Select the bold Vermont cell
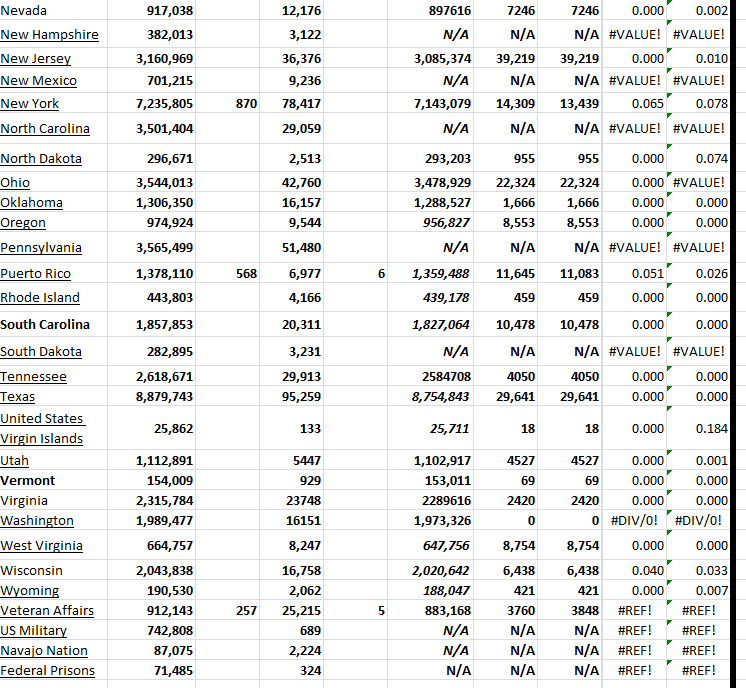The height and width of the screenshot is (688, 746). 54,481
